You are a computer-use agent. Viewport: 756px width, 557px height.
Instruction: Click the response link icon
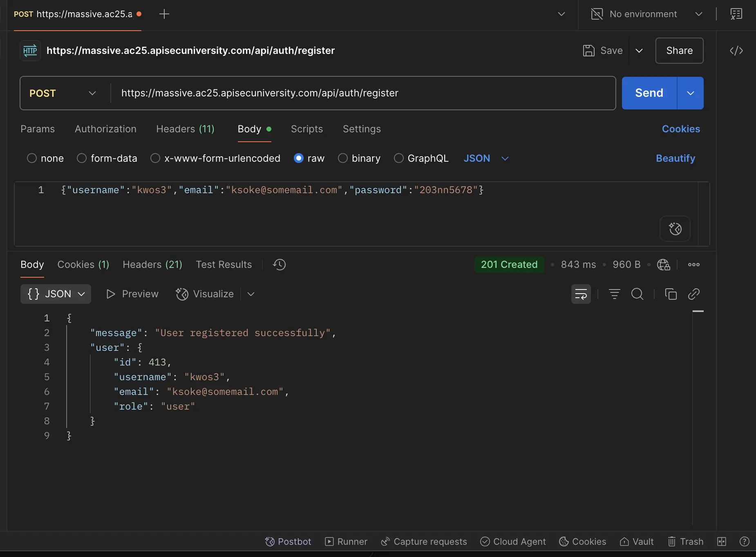tap(694, 294)
